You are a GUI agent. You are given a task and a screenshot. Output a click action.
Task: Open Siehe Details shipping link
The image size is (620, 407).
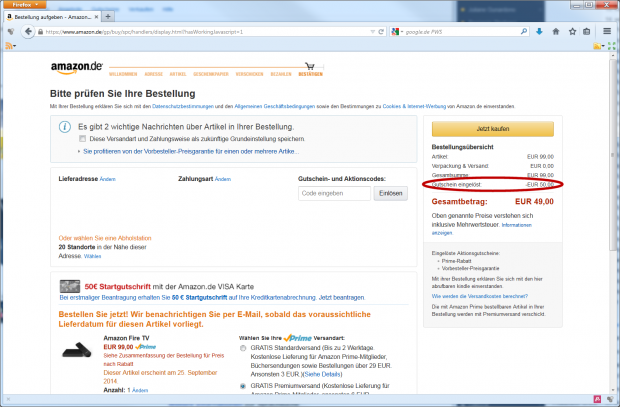pos(322,374)
